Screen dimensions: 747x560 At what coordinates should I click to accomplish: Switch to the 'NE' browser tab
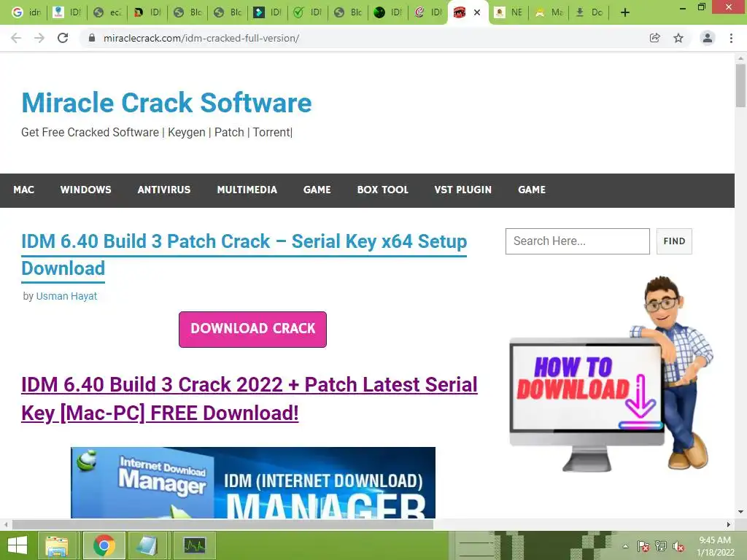pos(508,12)
